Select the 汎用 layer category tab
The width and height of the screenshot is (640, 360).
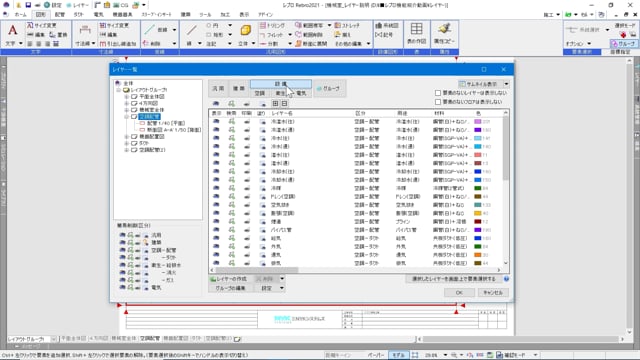click(x=218, y=88)
